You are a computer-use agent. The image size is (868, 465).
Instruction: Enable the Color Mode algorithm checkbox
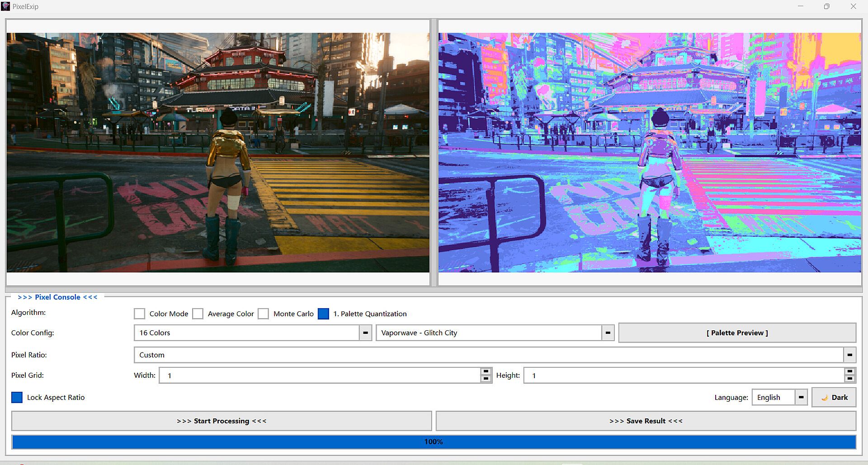tap(140, 314)
